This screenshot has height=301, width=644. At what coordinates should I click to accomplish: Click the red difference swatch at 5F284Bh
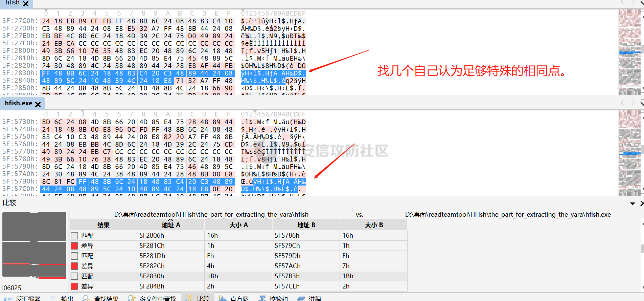(x=74, y=286)
